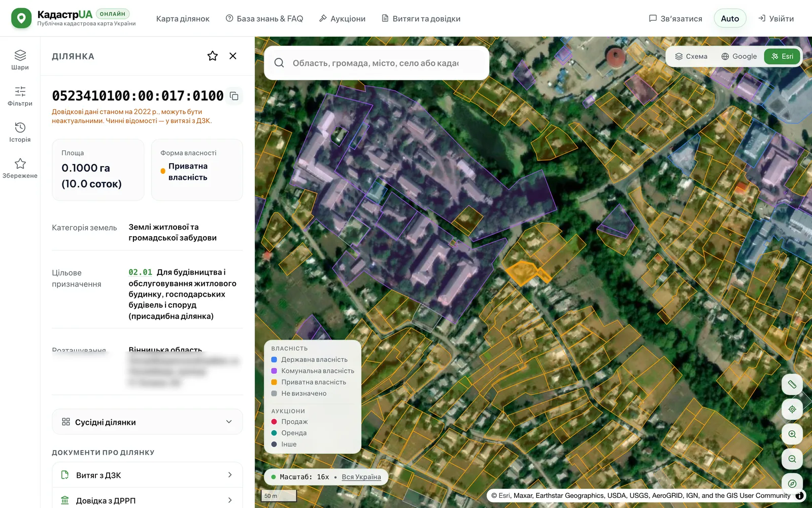Viewport: 812px width, 508px height.
Task: Click the Вся Україна link
Action: (361, 477)
